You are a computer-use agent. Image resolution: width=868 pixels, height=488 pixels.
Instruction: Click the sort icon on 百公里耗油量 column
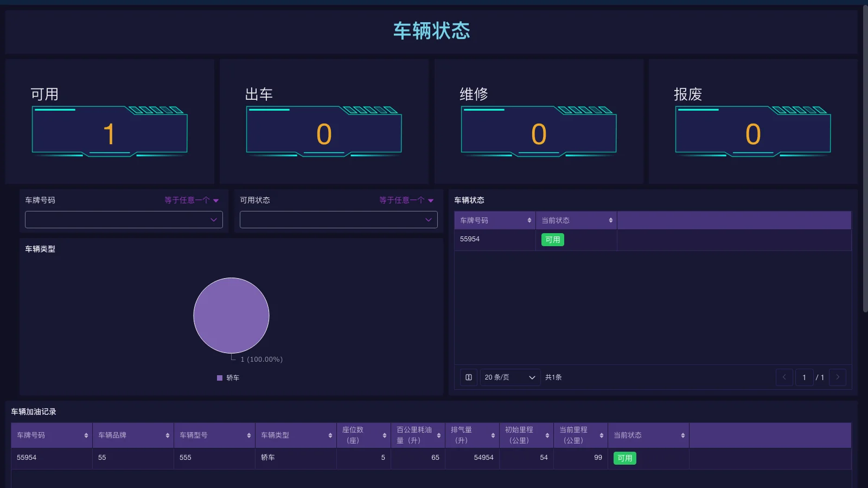(438, 435)
